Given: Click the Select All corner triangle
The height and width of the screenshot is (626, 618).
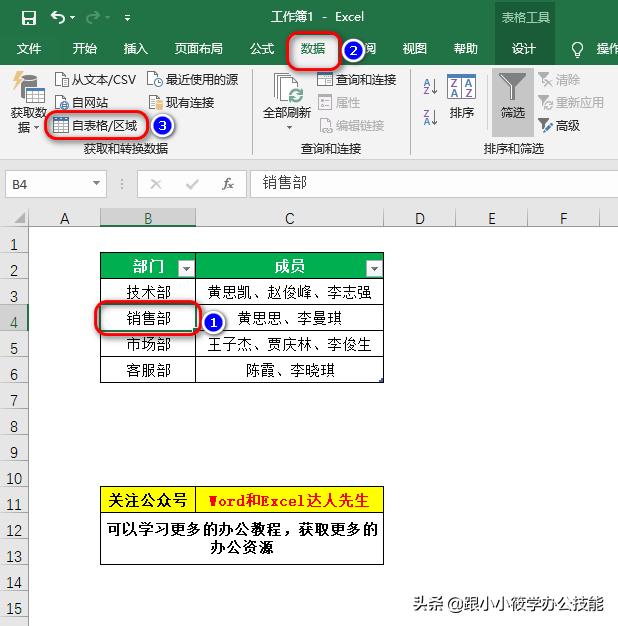Looking at the screenshot, I should [19, 218].
